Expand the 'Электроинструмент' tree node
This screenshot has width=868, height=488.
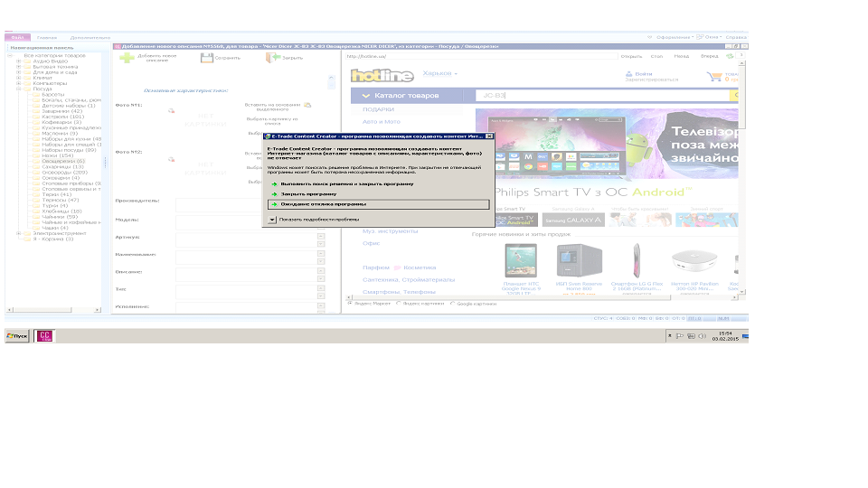click(18, 233)
